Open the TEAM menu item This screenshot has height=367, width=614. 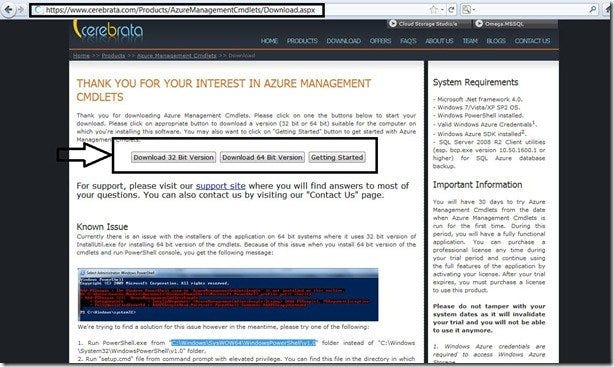click(470, 41)
